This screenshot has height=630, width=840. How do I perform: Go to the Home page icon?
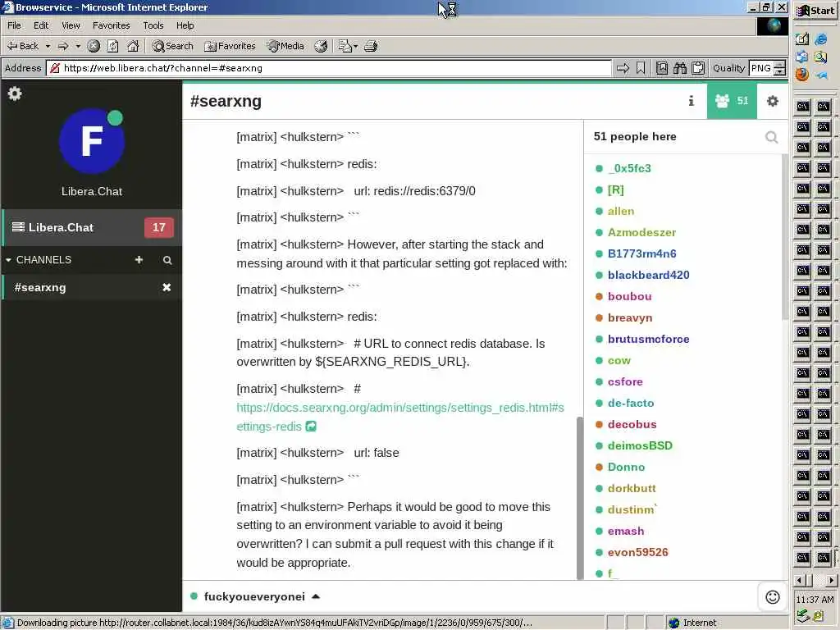[x=133, y=46]
